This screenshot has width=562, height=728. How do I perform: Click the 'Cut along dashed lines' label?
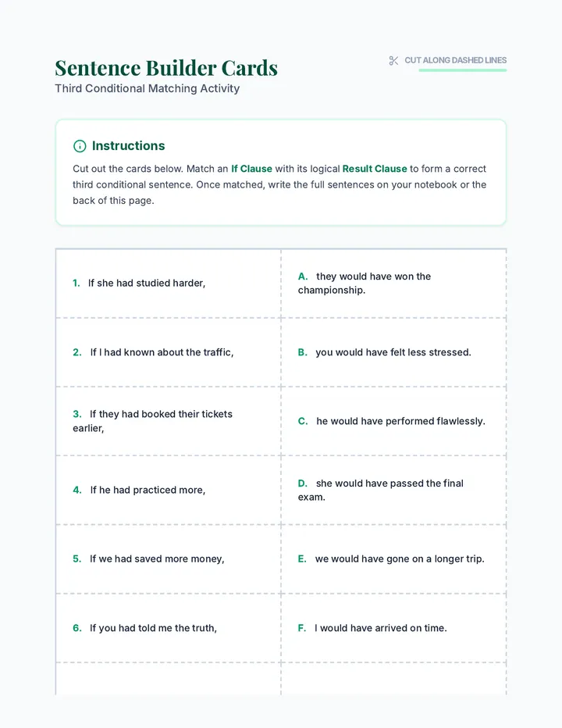[x=455, y=60]
